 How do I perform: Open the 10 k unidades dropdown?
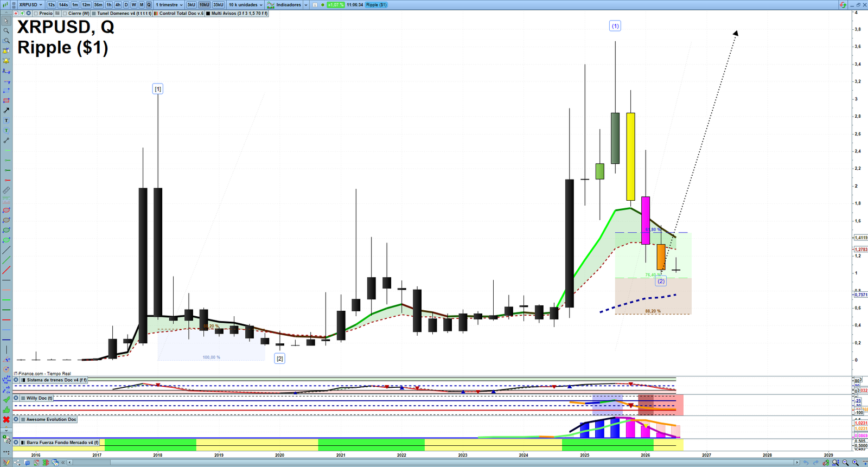[245, 5]
